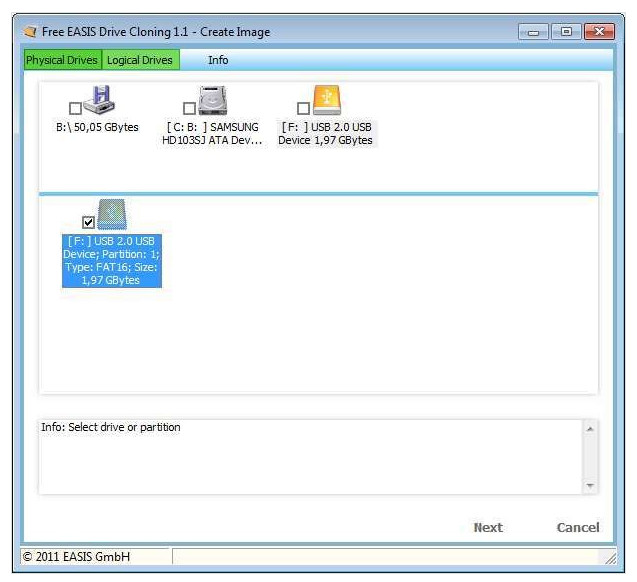Select the '[F: ] USB 2.0 USB Device 1,97 GBytes' label
This screenshot has width=637, height=582.
(x=325, y=134)
